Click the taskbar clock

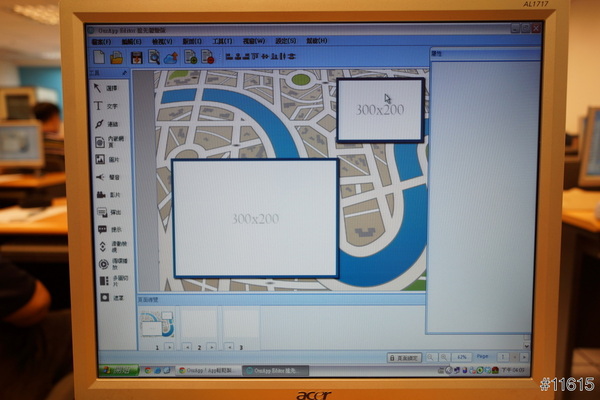[x=513, y=370]
